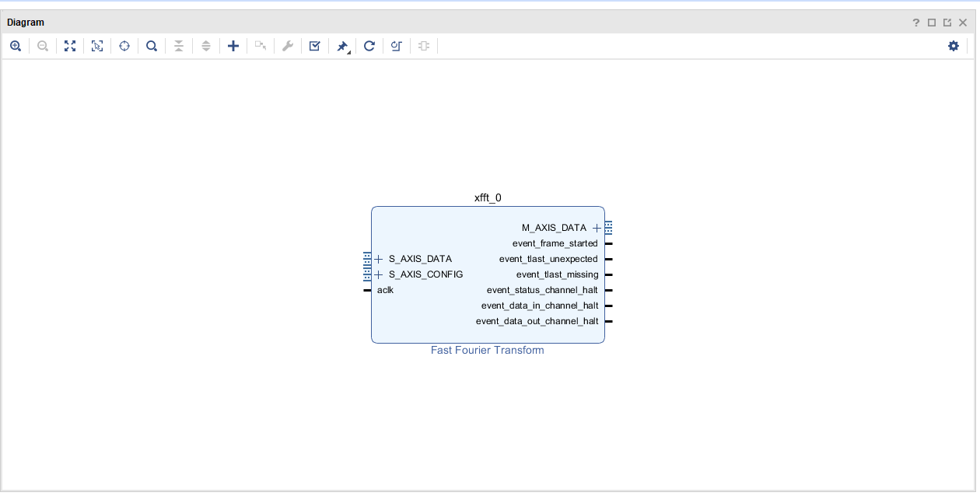Expand the S_AXIS_DATA interface
Image resolution: width=980 pixels, height=496 pixels.
(x=379, y=259)
